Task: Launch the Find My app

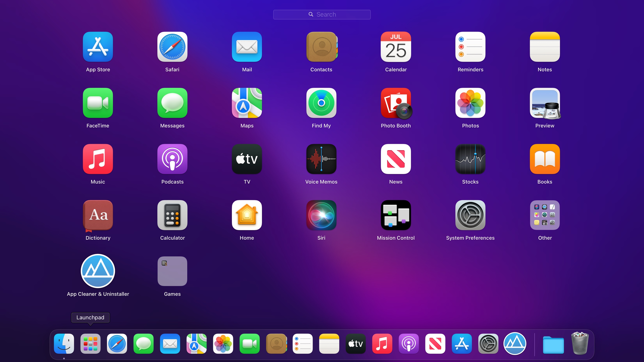Action: click(x=321, y=103)
